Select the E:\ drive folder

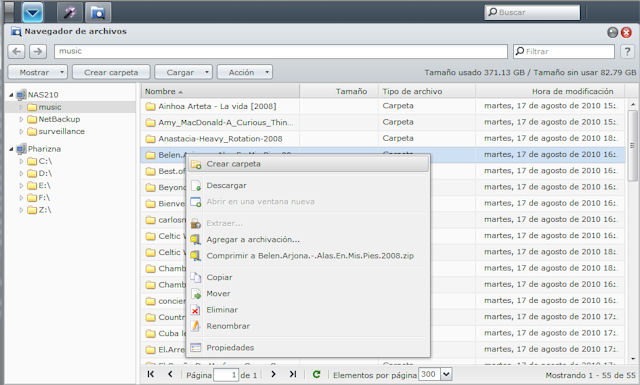click(x=39, y=186)
